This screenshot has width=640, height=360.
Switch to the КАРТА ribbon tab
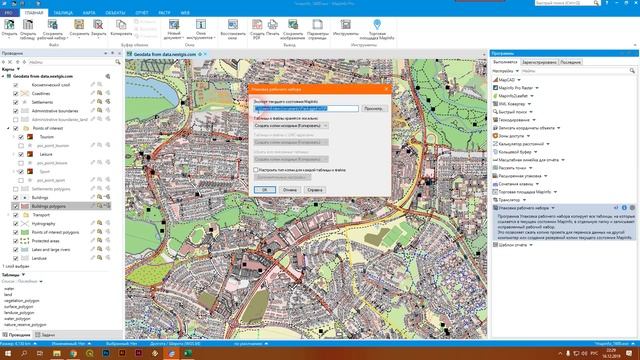[89, 13]
